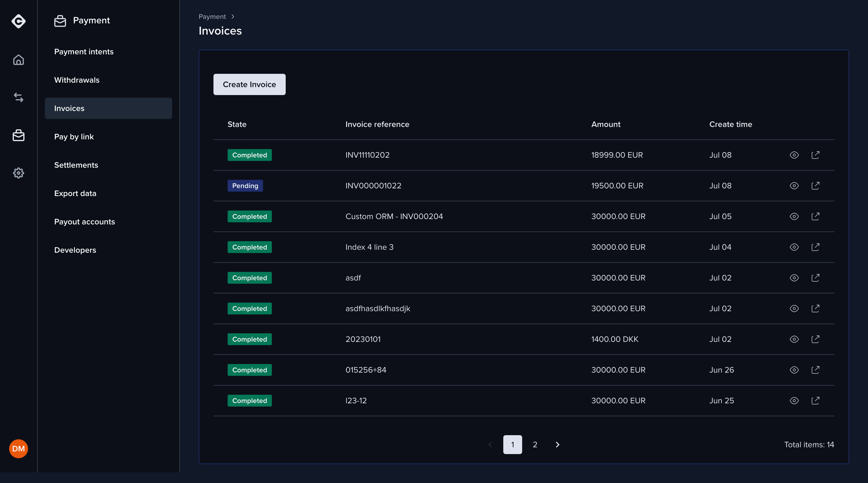Expand the Payment breadcrumb chevron
This screenshot has width=868, height=483.
(x=233, y=16)
